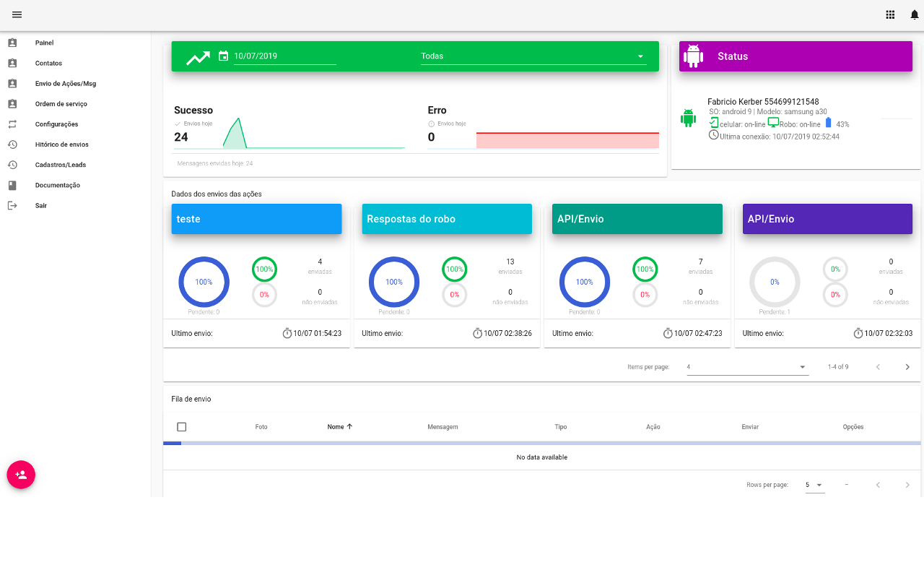Image resolution: width=924 pixels, height=578 pixels.
Task: Click the Painel sidebar icon
Action: tap(12, 43)
